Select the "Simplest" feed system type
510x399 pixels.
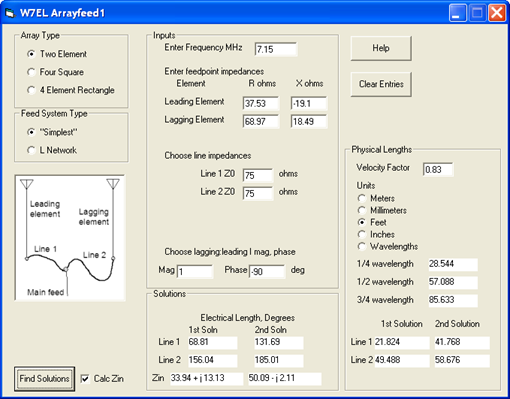click(x=52, y=132)
